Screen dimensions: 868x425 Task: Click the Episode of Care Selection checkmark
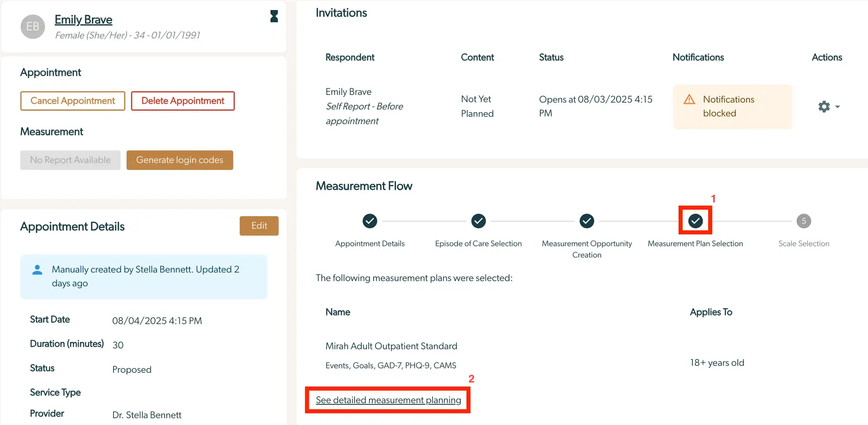coord(478,221)
